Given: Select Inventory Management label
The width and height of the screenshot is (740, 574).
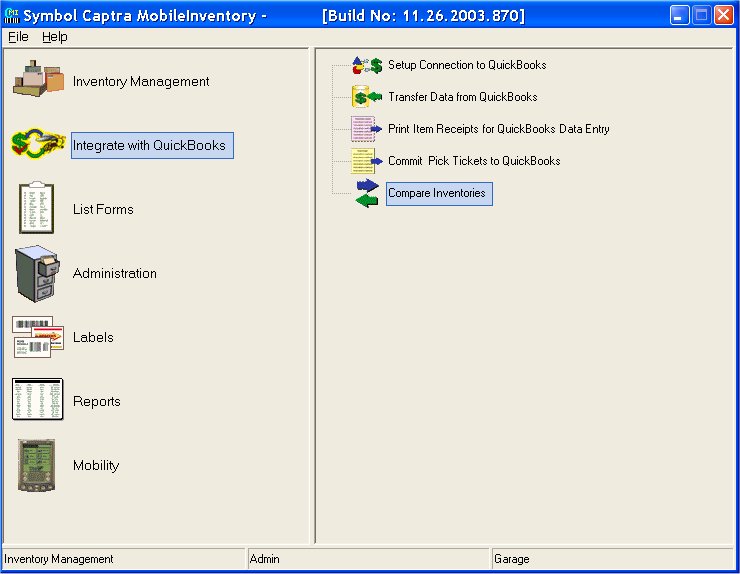Looking at the screenshot, I should click(x=141, y=81).
